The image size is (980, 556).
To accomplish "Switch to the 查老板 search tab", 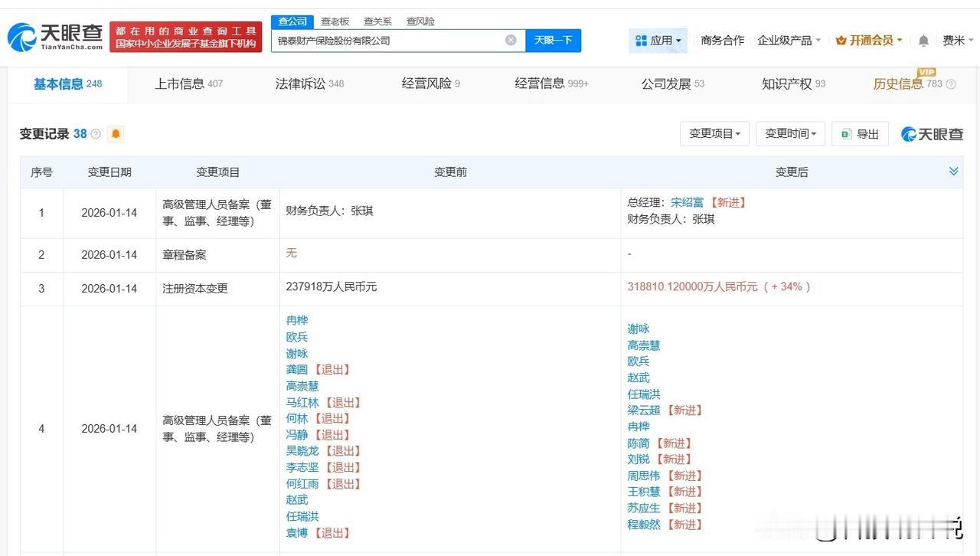I will point(335,21).
